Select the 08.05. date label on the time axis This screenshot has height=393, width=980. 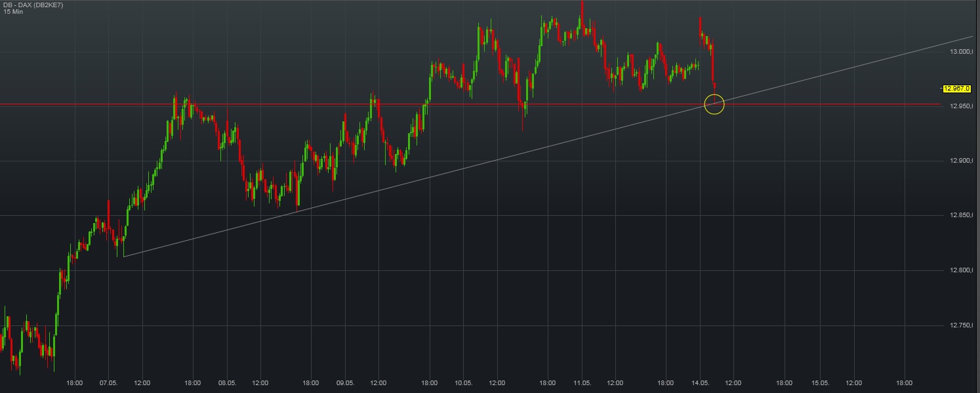(228, 383)
